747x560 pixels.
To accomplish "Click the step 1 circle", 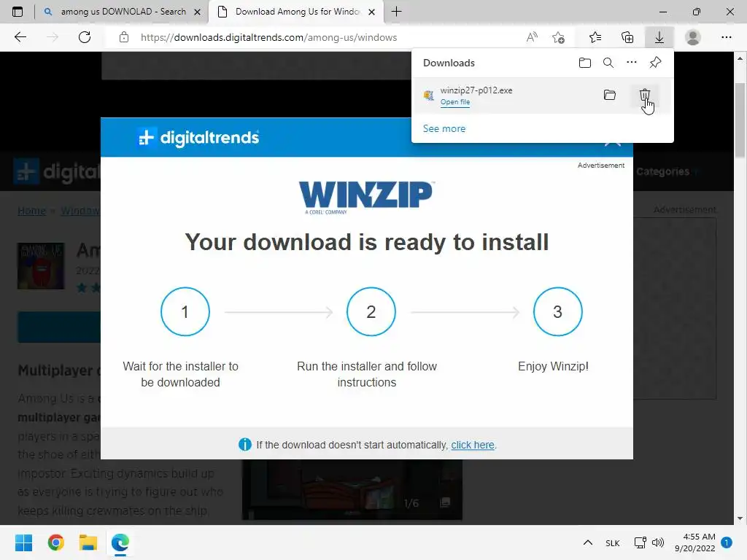I will coord(185,311).
